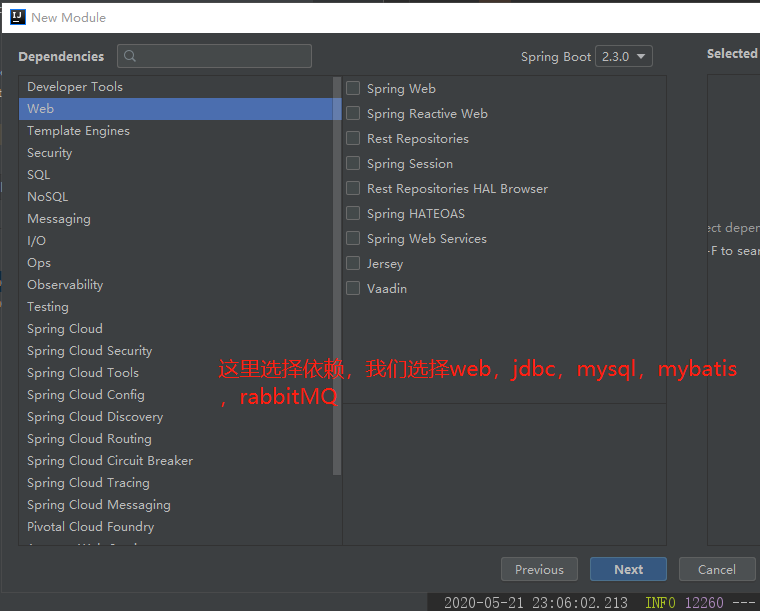Select the Testing category
The image size is (760, 611).
(x=176, y=307)
